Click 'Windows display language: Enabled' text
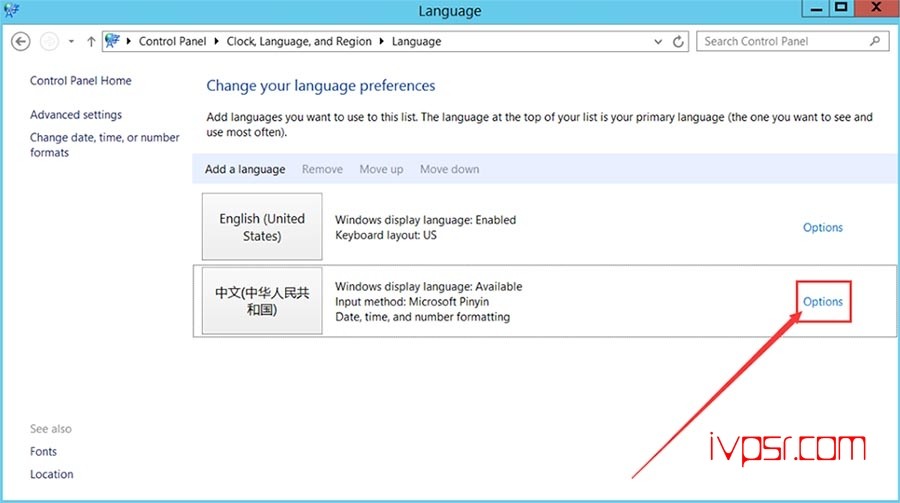The height and width of the screenshot is (503, 900). click(425, 220)
